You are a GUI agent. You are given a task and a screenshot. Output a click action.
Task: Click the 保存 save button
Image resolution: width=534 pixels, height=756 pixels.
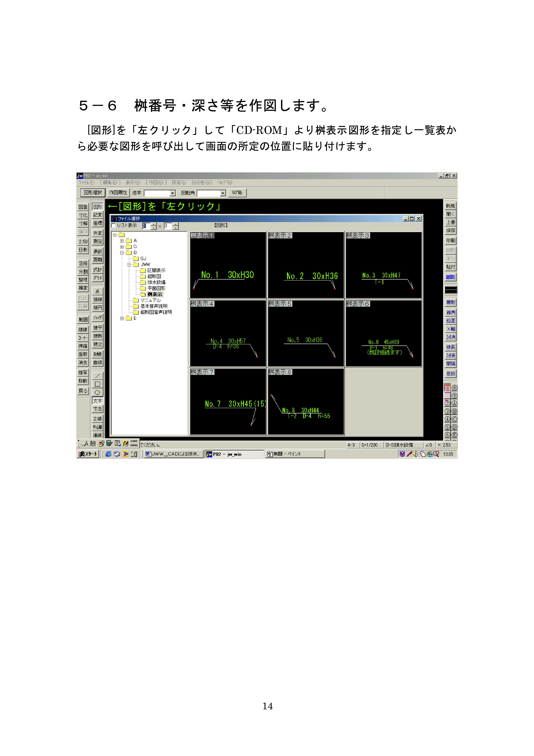pos(451,231)
